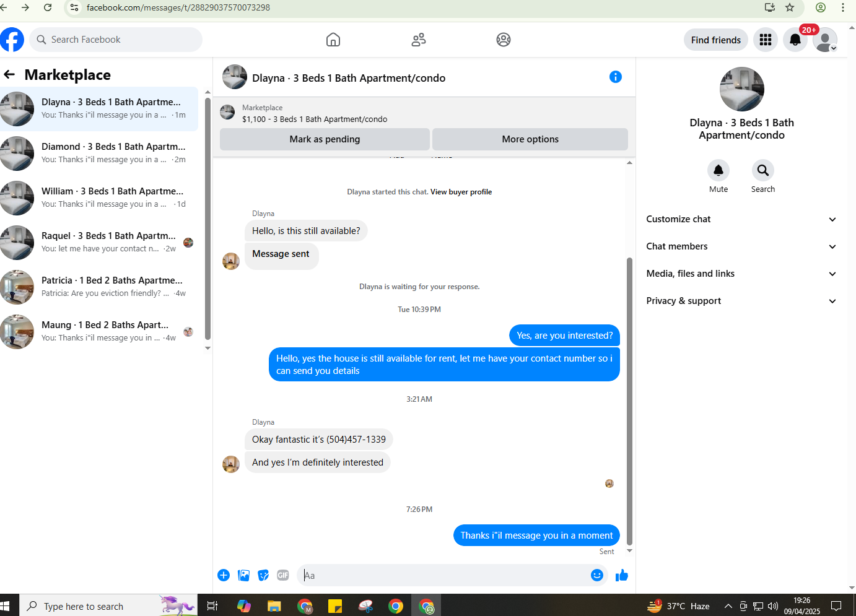The image size is (856, 616).
Task: Click the Windows taskbar search box
Action: (108, 605)
